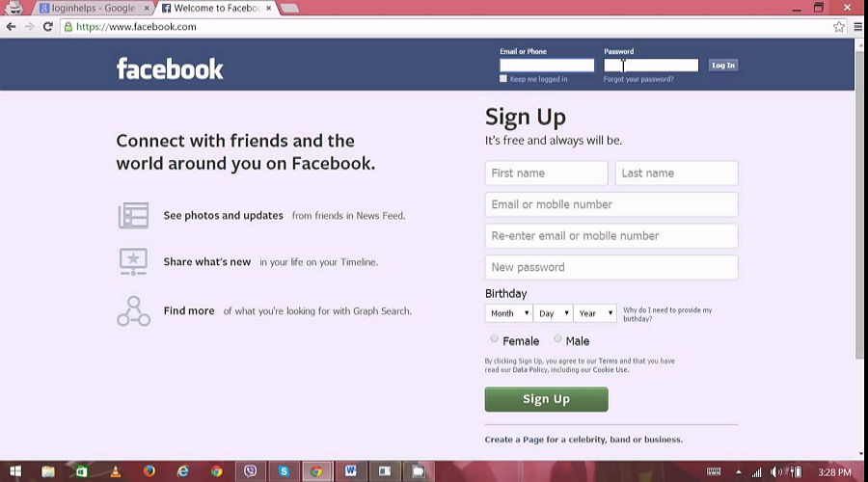This screenshot has width=868, height=482.
Task: Open the birthday Year dropdown
Action: pos(595,313)
